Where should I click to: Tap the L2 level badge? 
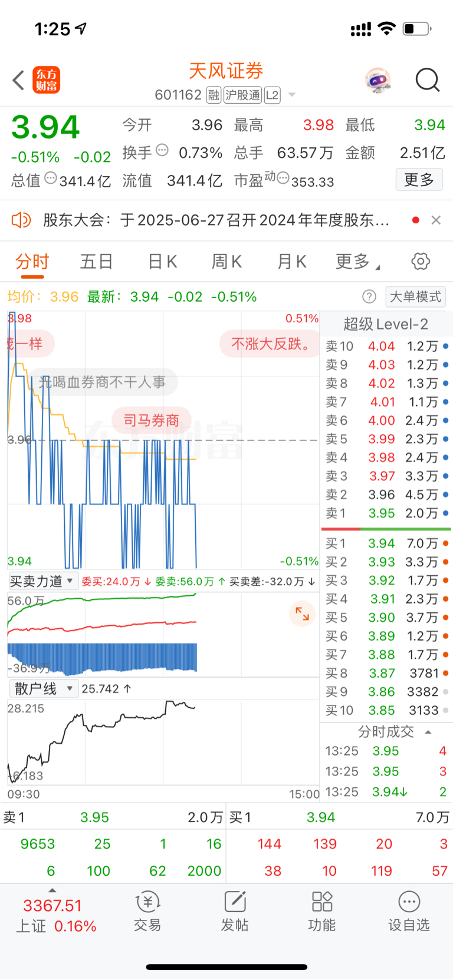272,95
